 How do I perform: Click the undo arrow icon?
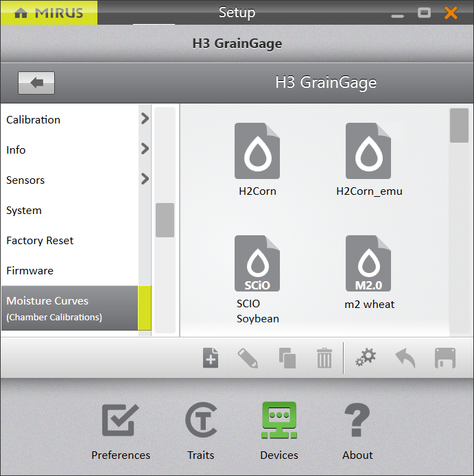pyautogui.click(x=405, y=358)
